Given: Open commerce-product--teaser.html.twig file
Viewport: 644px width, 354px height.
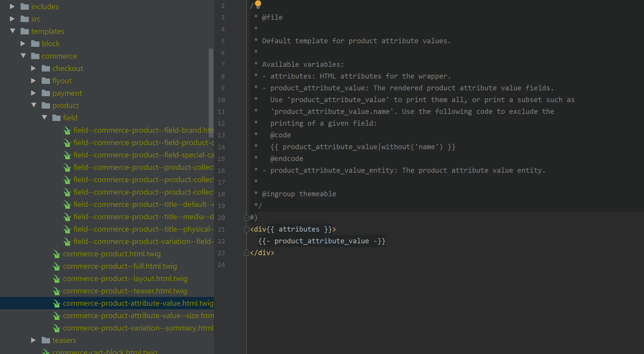Looking at the screenshot, I should [125, 291].
